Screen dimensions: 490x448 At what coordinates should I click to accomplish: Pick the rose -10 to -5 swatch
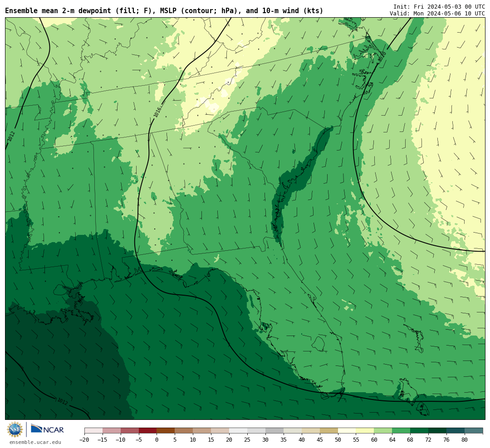click(x=130, y=430)
